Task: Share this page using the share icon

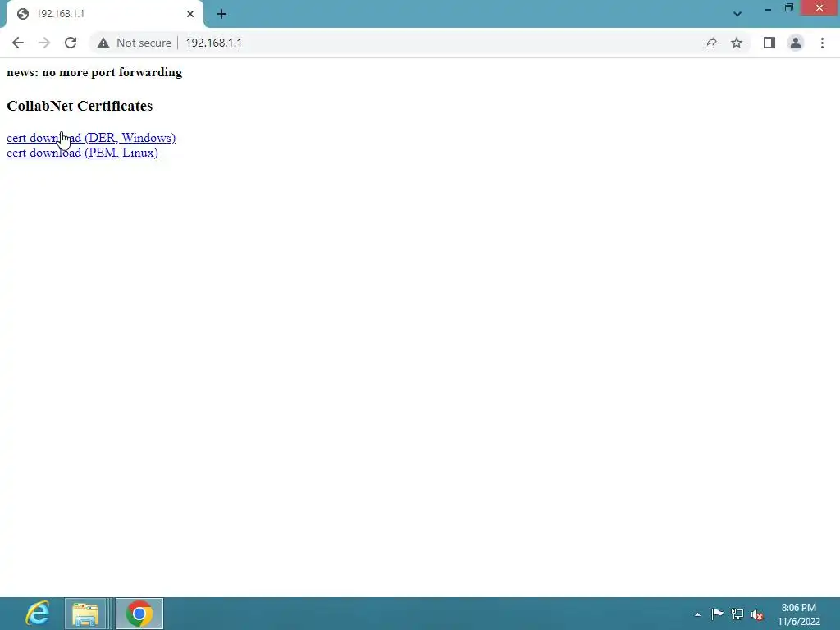Action: (710, 43)
